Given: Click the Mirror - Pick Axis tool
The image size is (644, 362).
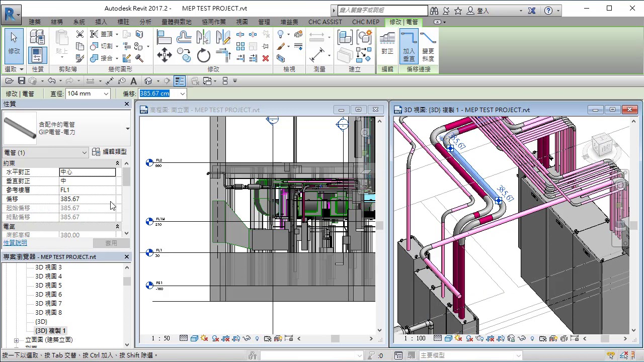Looking at the screenshot, I should 204,37.
